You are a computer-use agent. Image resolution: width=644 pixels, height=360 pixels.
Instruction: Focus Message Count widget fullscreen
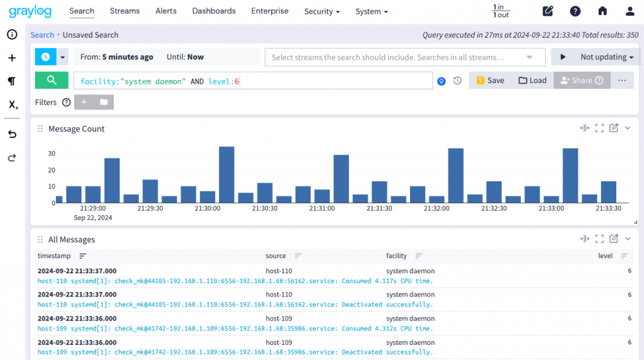(x=599, y=128)
